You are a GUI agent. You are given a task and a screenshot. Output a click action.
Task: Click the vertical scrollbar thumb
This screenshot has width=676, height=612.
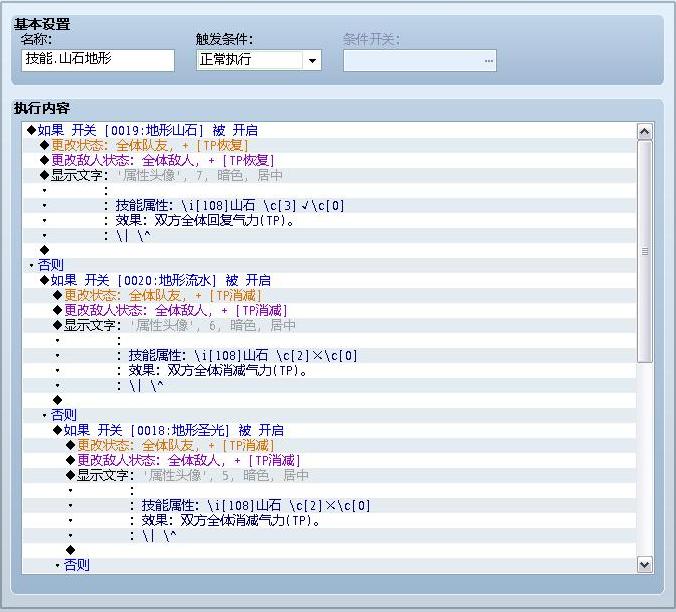click(x=645, y=251)
